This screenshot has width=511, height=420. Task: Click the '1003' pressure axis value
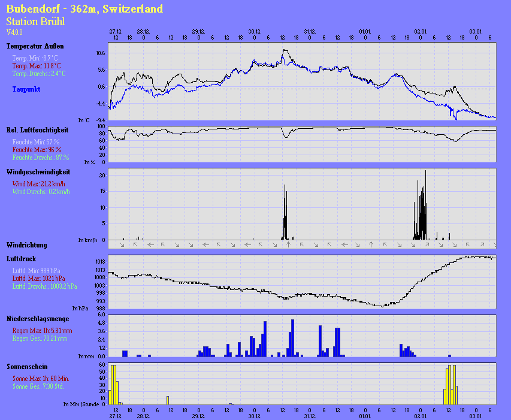(x=101, y=285)
